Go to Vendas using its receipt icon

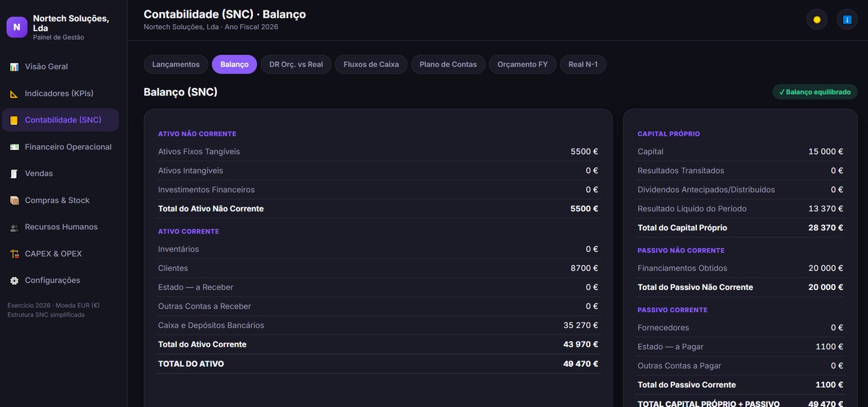14,173
